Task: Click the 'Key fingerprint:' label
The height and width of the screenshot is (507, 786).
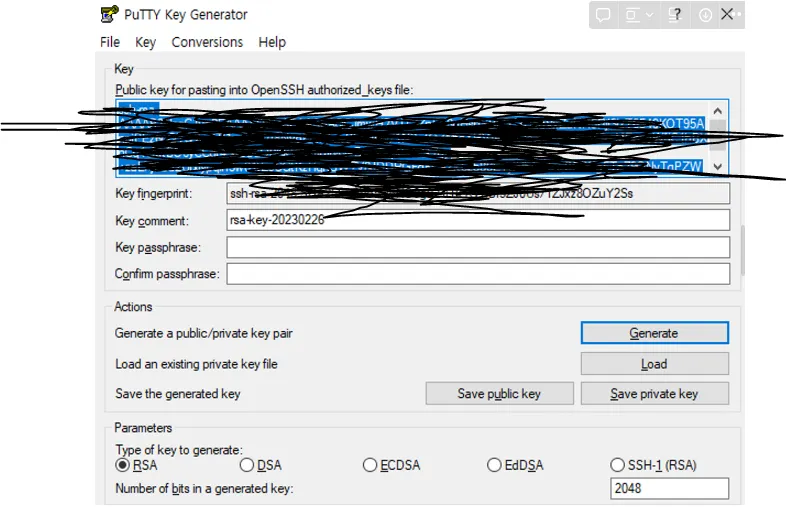Action: pyautogui.click(x=154, y=194)
